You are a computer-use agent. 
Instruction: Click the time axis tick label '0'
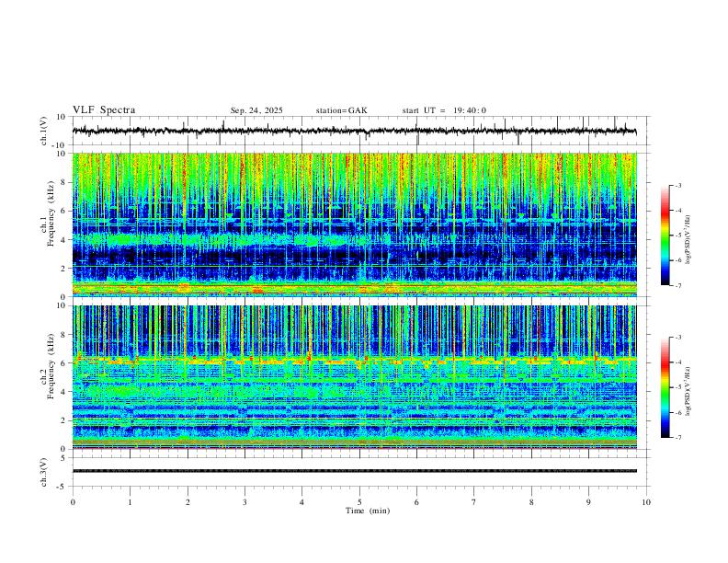pos(73,502)
